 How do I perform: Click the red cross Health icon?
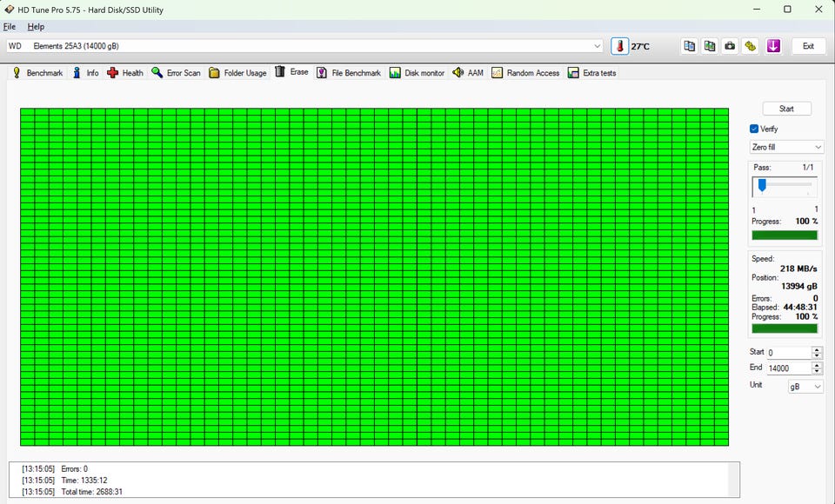112,73
